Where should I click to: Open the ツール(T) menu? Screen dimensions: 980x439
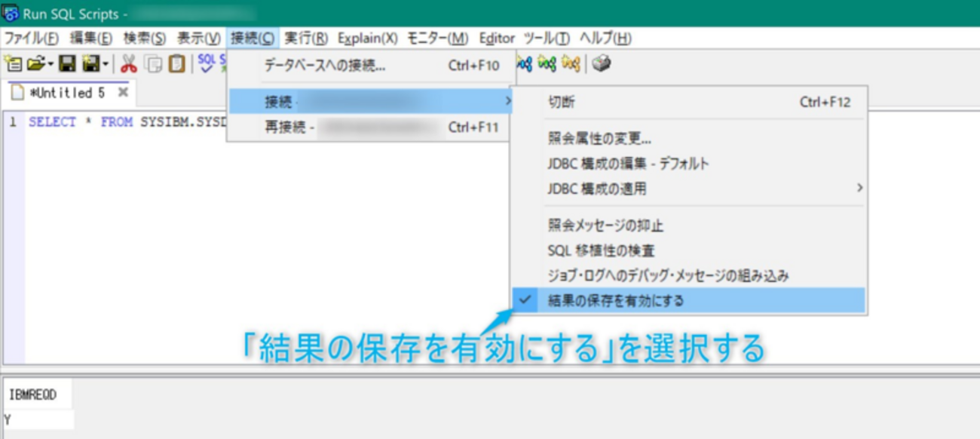tap(547, 38)
